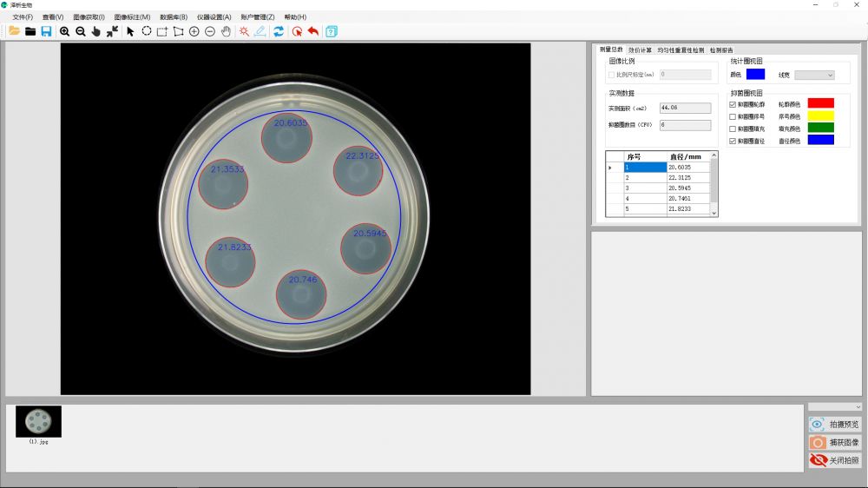Click the 拍摄预览 preview button
Screen dimensions: 868x488
[835, 425]
